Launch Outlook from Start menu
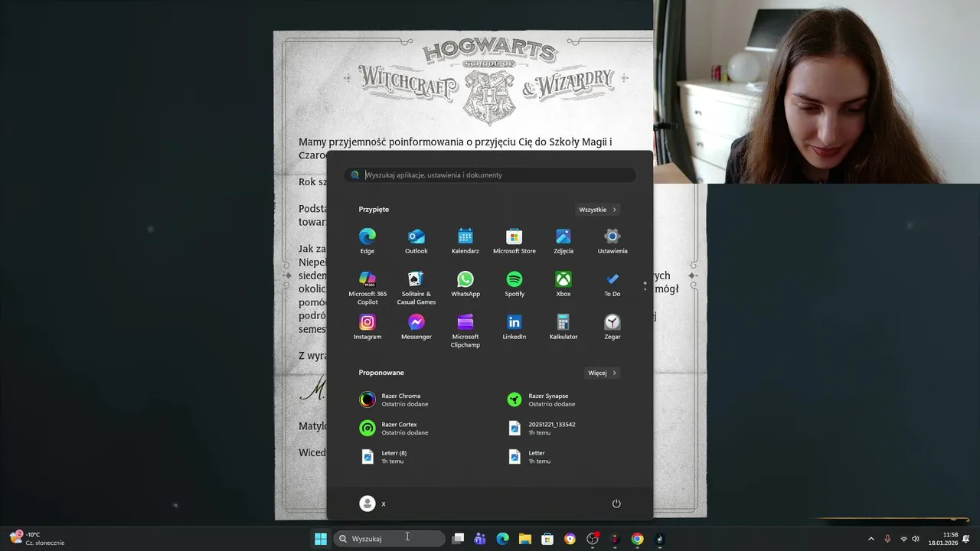The height and width of the screenshot is (551, 980). (416, 240)
